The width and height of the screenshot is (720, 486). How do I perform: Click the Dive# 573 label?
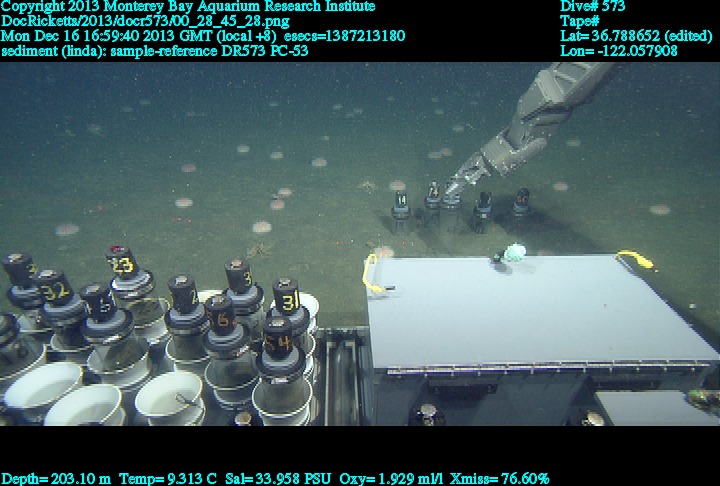592,6
